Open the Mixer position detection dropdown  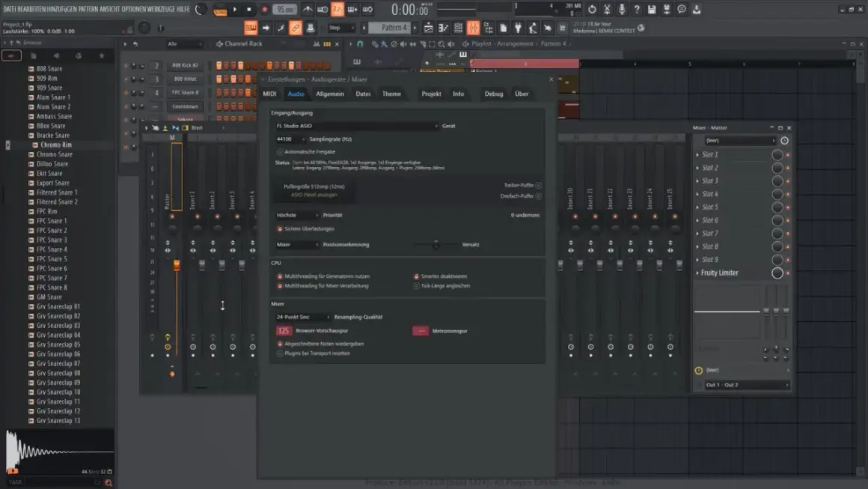pos(297,244)
